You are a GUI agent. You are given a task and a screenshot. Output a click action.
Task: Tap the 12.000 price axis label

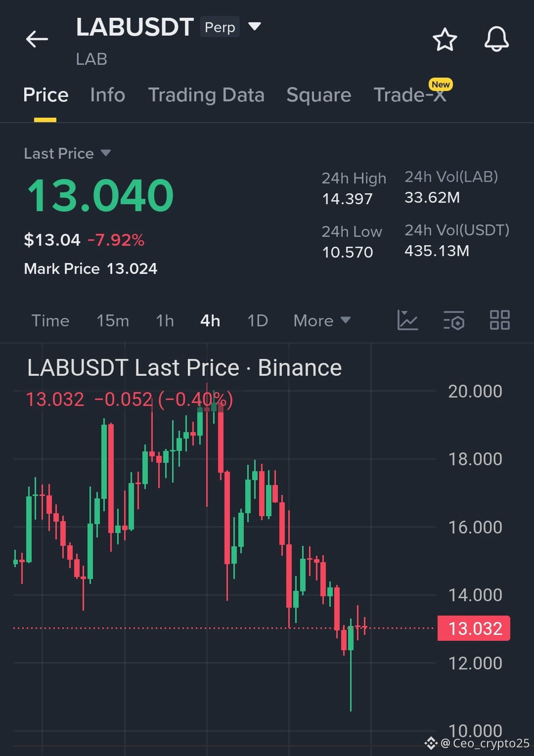475,663
